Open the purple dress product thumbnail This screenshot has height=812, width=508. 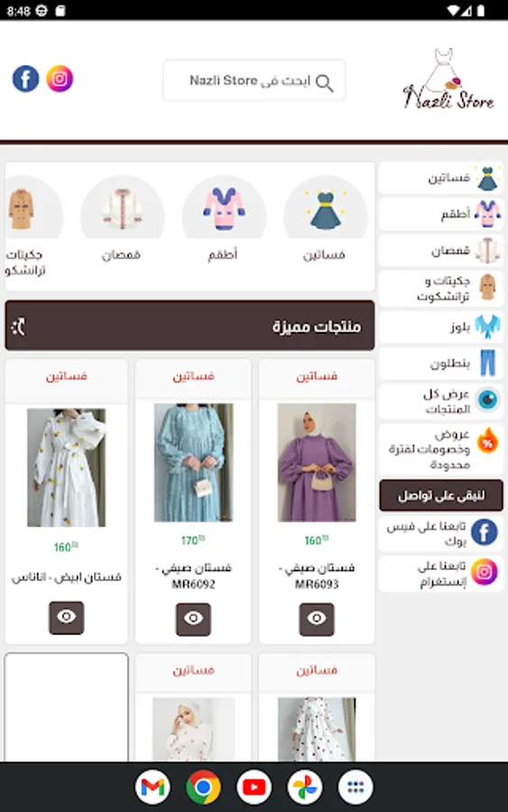tap(317, 463)
